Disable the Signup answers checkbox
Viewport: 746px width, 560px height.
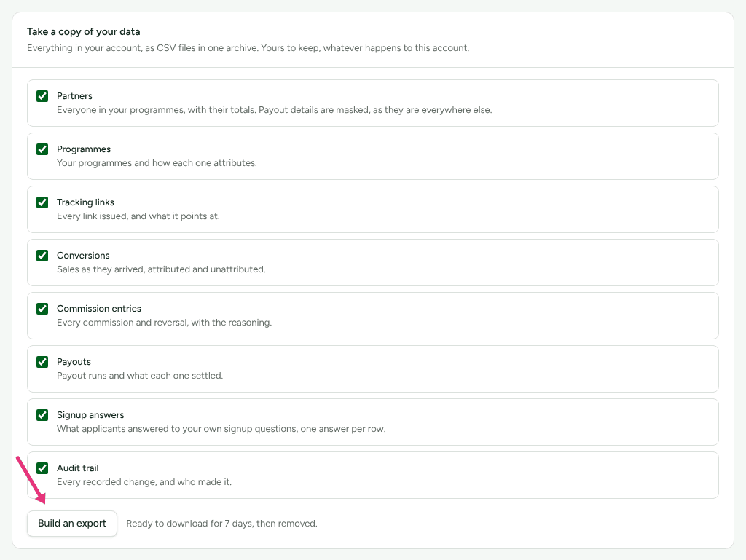coord(42,416)
